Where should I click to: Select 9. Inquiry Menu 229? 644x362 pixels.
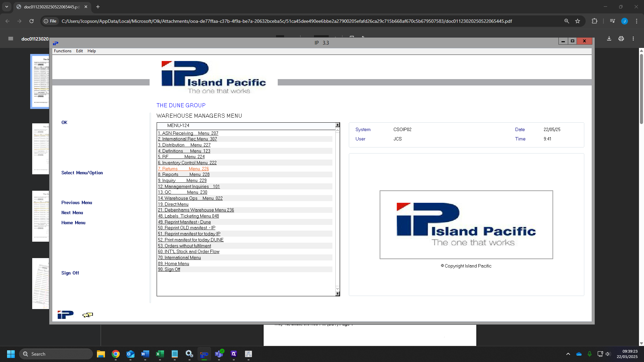click(182, 181)
